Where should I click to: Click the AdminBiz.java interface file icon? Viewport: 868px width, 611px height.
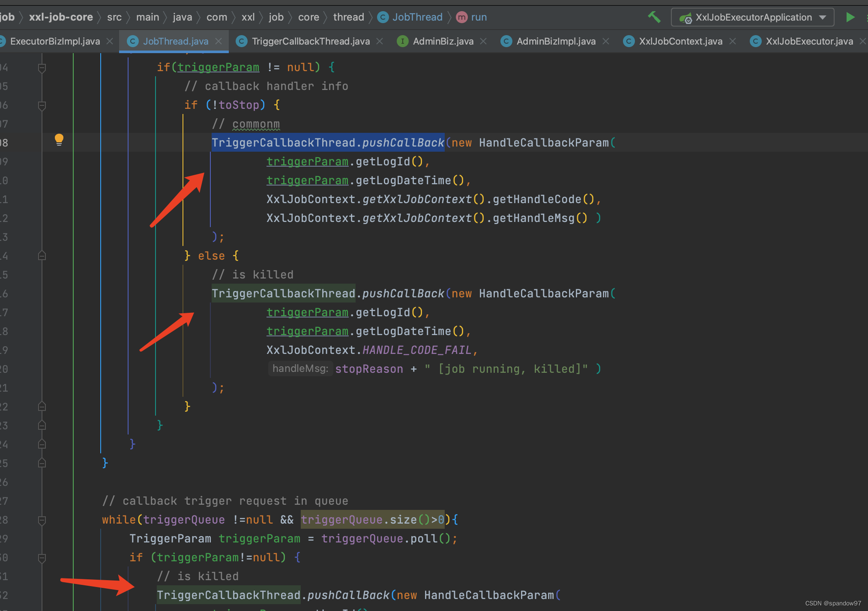(402, 41)
